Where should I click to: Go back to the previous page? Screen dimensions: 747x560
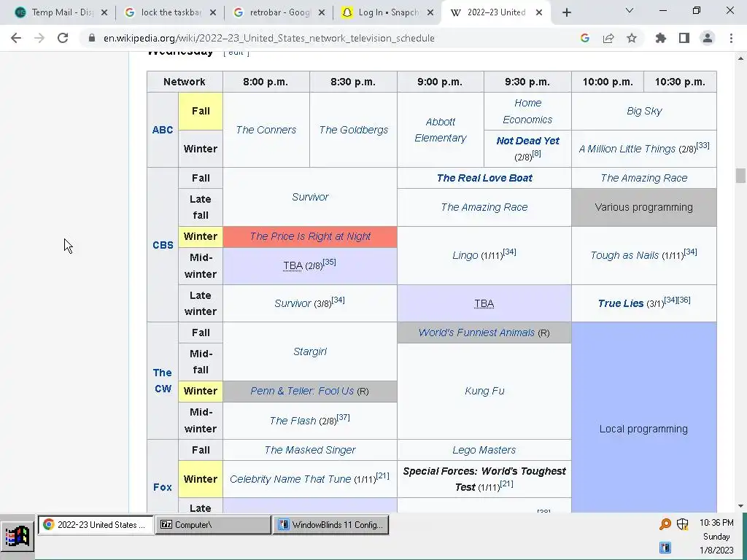coord(16,38)
